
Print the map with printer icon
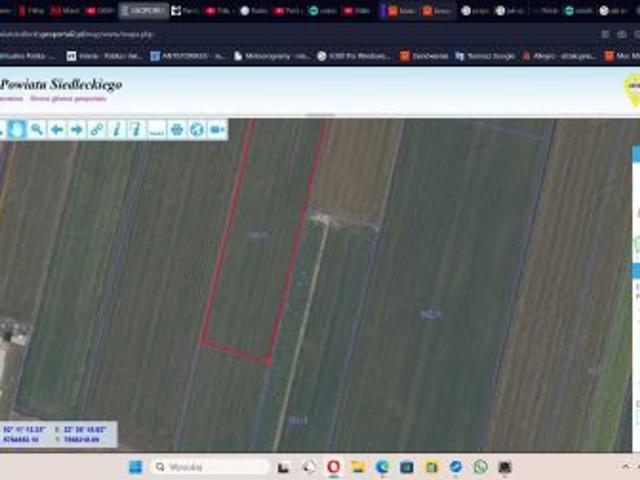click(177, 130)
